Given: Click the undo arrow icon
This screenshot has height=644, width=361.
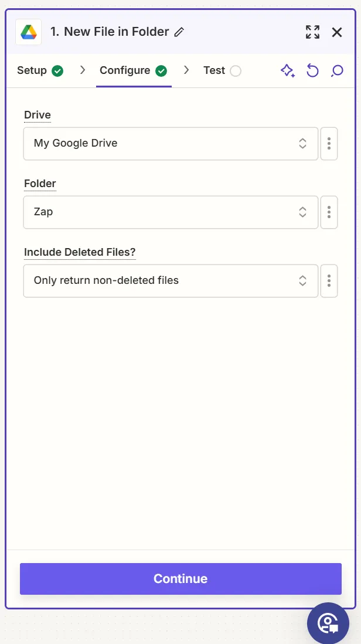Looking at the screenshot, I should point(312,71).
